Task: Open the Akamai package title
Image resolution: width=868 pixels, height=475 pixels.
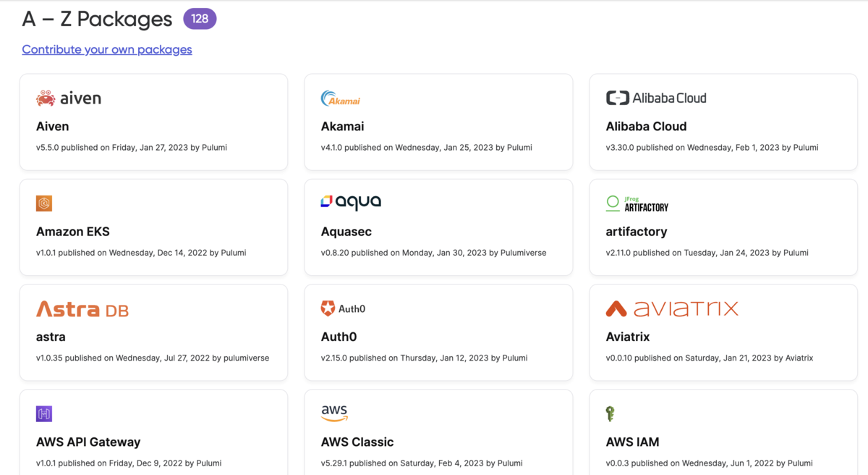Action: pyautogui.click(x=343, y=126)
